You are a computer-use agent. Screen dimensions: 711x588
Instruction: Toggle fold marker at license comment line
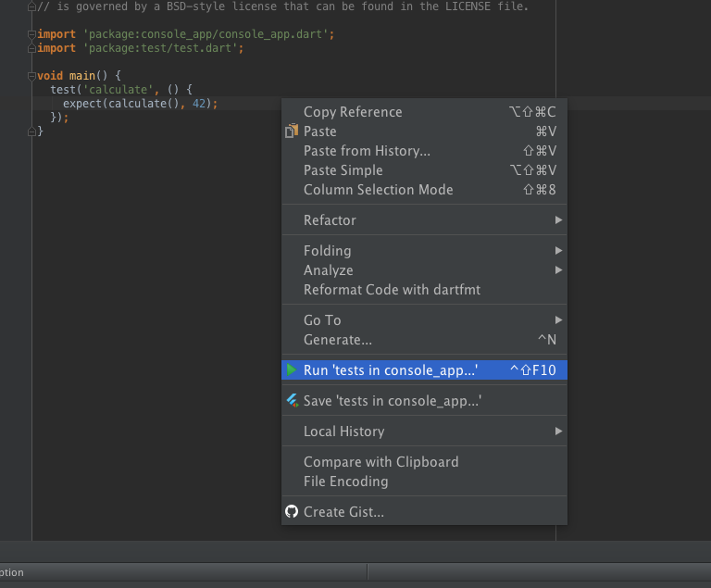[x=31, y=6]
